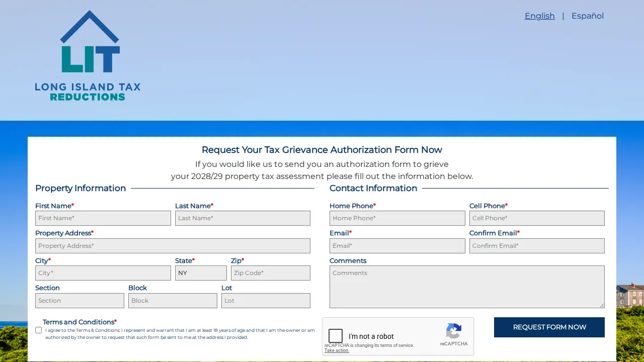Check the I'm not a robot box
Image resolution: width=644 pixels, height=362 pixels.
tap(336, 336)
